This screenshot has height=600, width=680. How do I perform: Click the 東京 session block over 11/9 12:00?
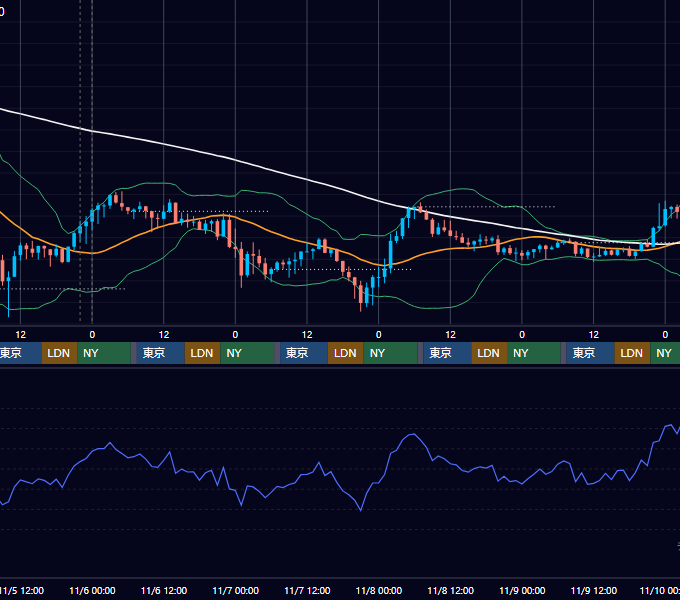point(590,353)
